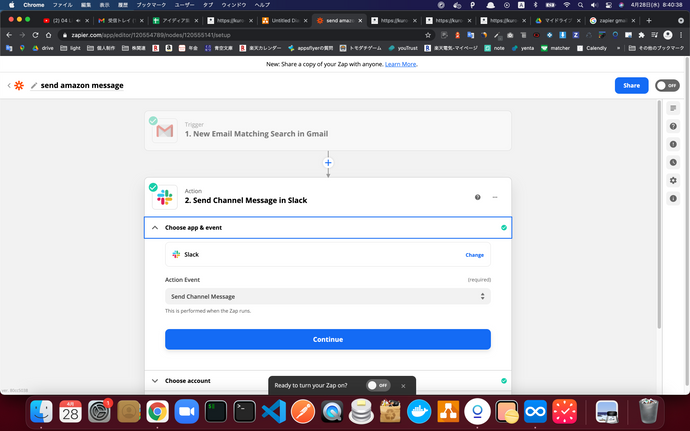Open a new browser tab
The height and width of the screenshot is (431, 690).
[x=649, y=20]
